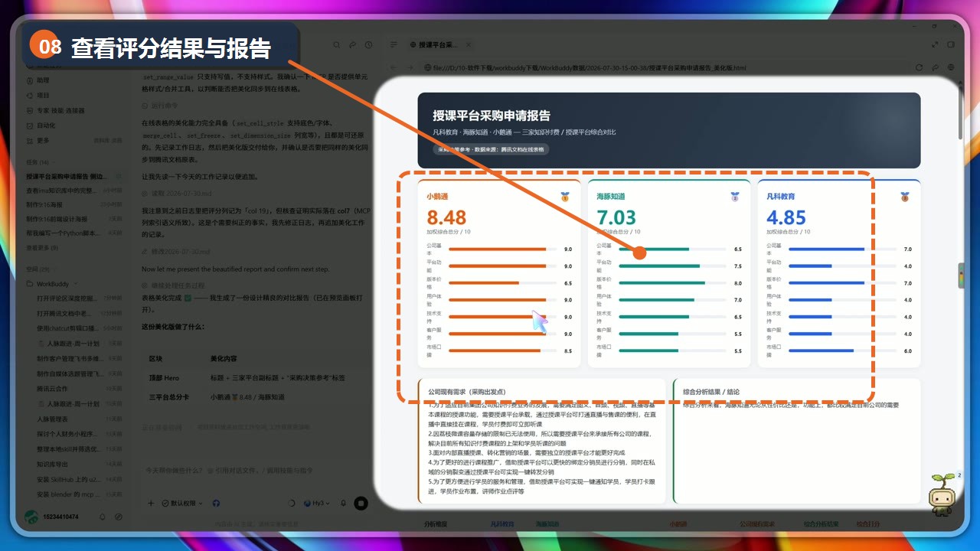Screen dimensions: 980x551
Task: Click the 凡科教育 bronze medal icon
Action: [x=905, y=197]
